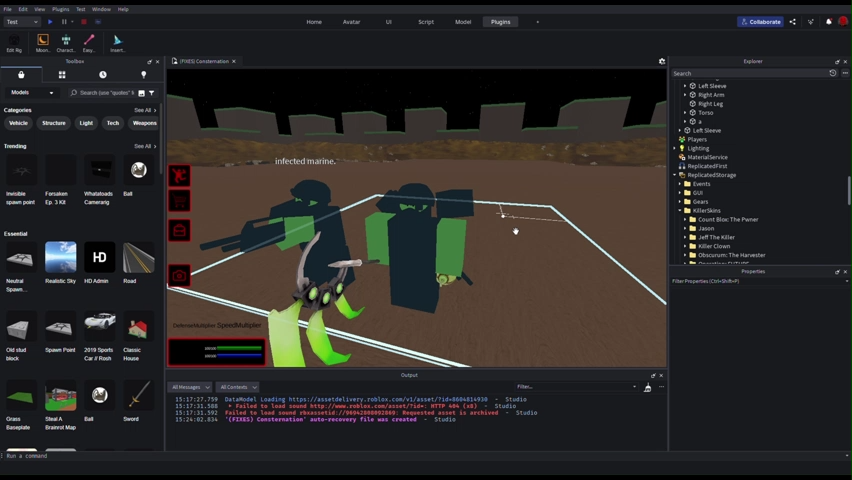852x480 pixels.
Task: Click the Insert plugin icon
Action: pos(117,43)
